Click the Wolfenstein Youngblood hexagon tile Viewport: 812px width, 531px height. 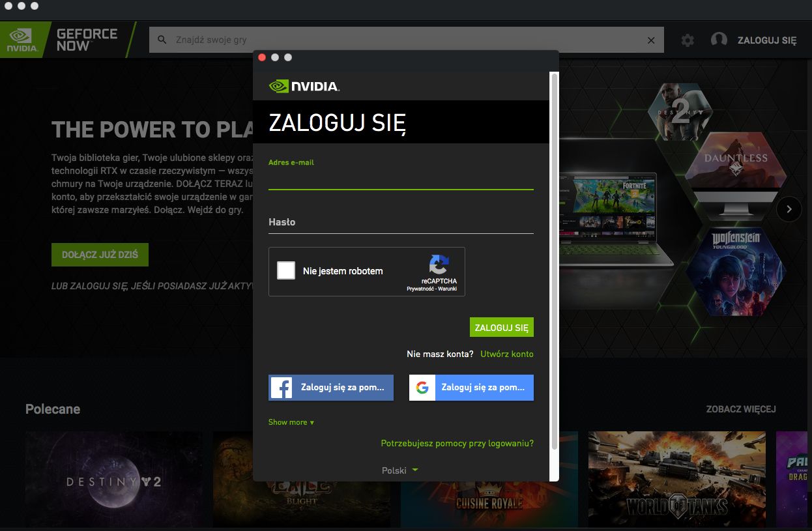point(736,272)
